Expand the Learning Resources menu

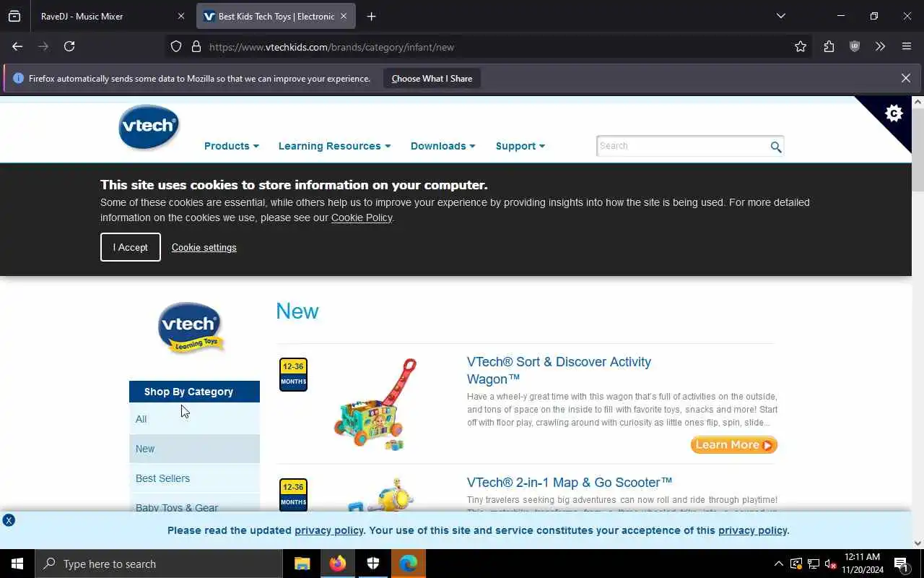[334, 146]
